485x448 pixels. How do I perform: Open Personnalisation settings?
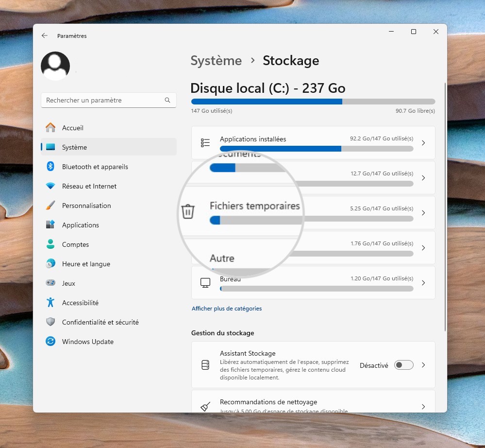point(109,205)
